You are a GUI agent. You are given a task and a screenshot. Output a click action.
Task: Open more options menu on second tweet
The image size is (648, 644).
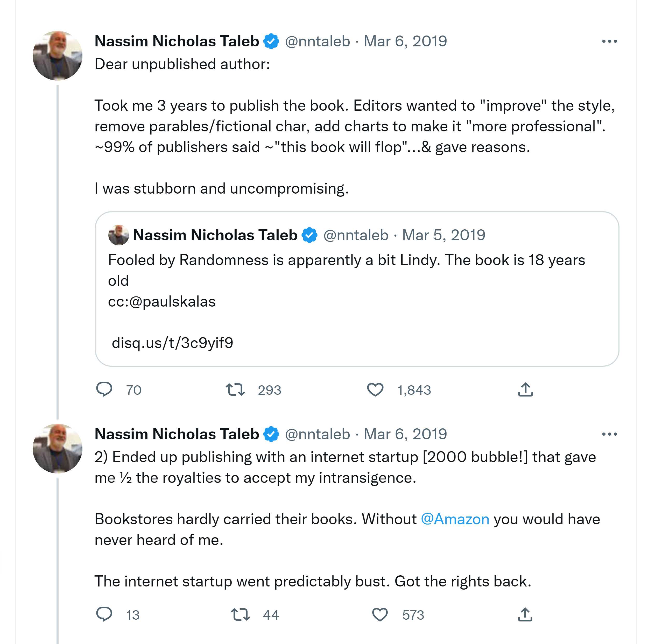click(x=609, y=434)
